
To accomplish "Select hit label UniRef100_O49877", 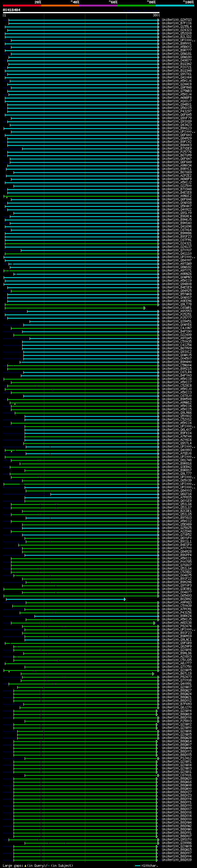I will pyautogui.click(x=177, y=61).
